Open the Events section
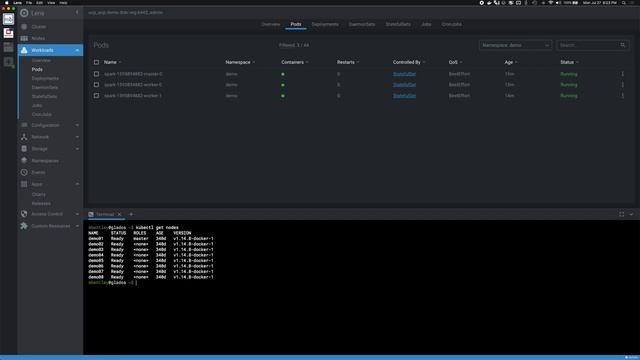Viewport: 640px width, 360px height. (x=38, y=172)
